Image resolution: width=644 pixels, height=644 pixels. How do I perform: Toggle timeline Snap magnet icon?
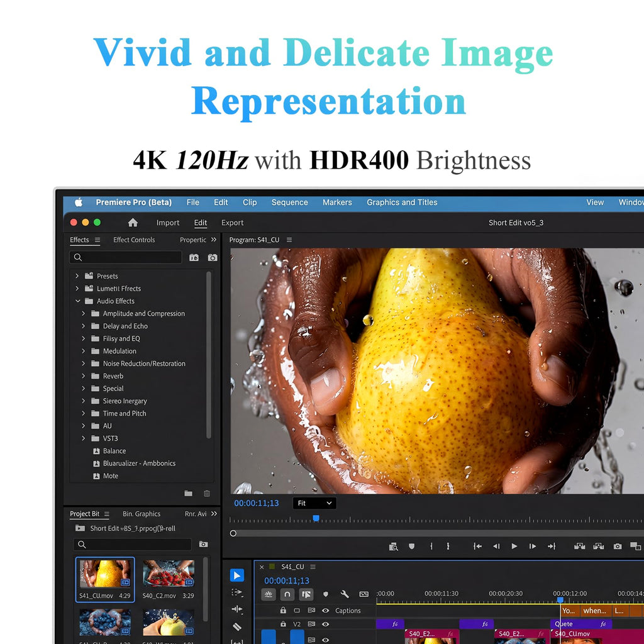tap(287, 594)
